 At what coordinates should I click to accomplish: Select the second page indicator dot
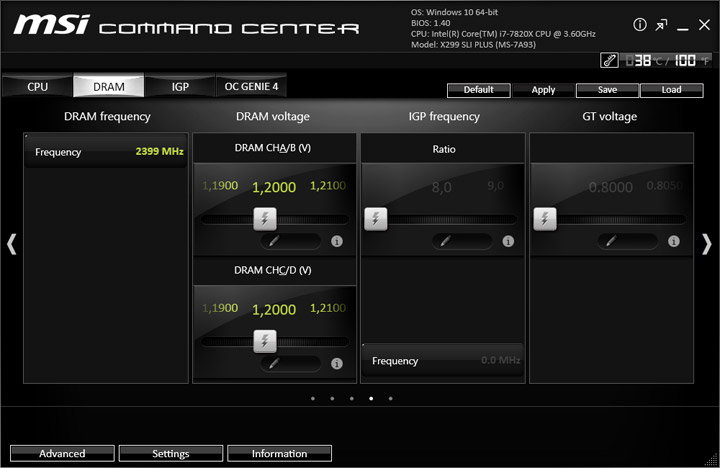coord(332,398)
